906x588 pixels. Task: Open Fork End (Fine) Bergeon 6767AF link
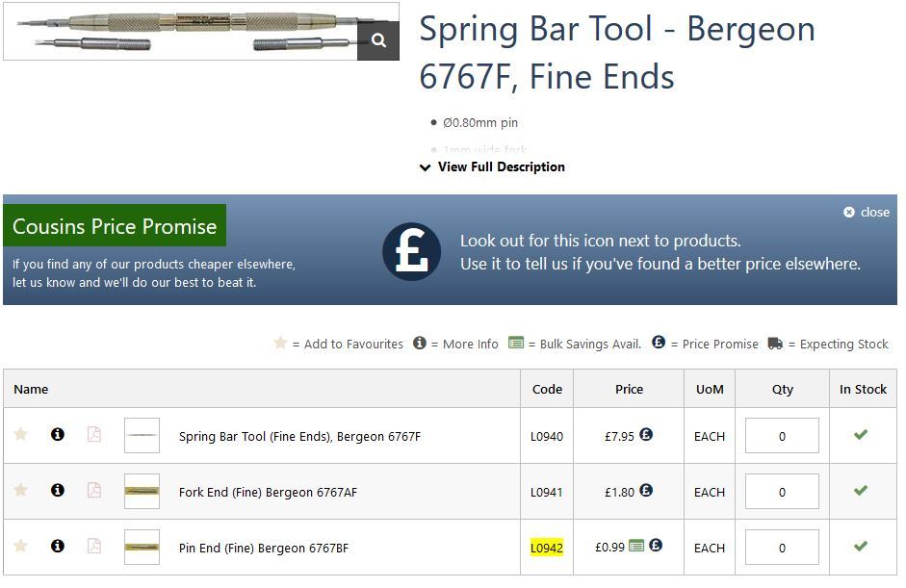coord(268,492)
